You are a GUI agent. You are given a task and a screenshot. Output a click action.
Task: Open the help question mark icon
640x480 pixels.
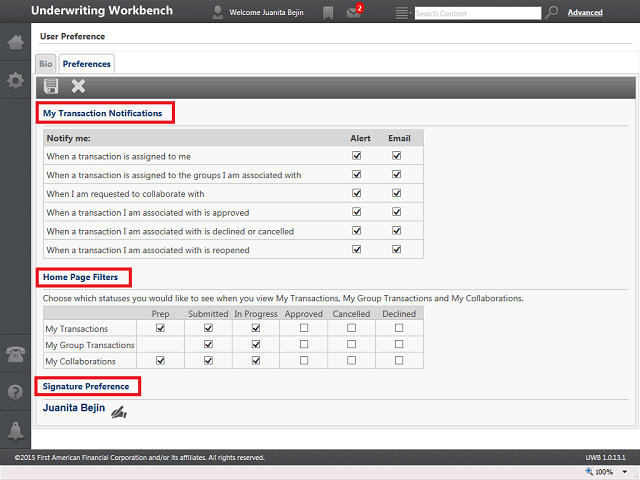pyautogui.click(x=16, y=392)
